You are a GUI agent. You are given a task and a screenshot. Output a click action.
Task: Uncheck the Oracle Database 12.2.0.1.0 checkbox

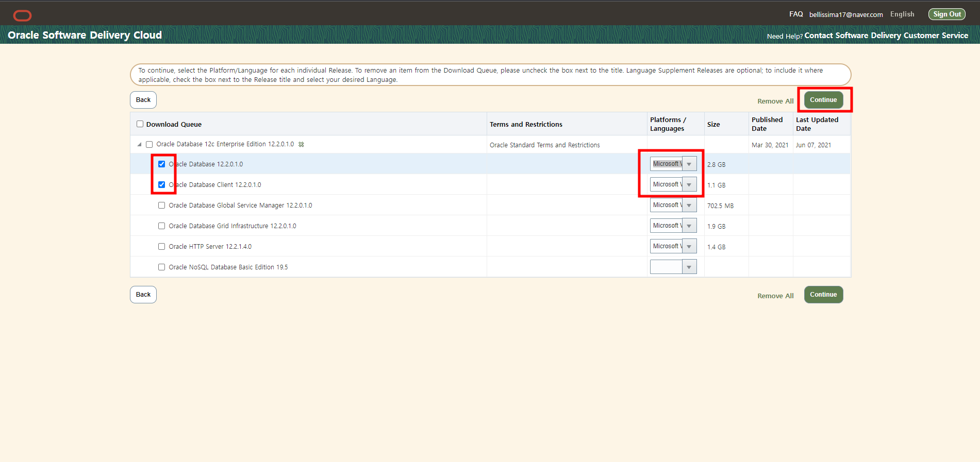[162, 164]
